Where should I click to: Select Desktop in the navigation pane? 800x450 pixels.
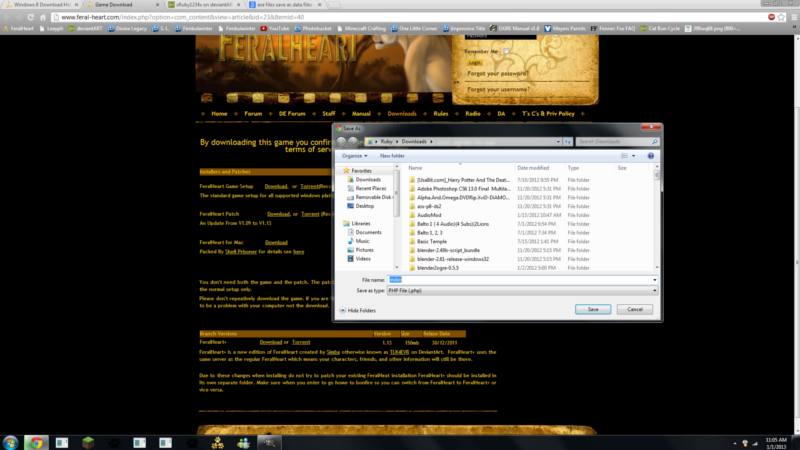point(361,206)
